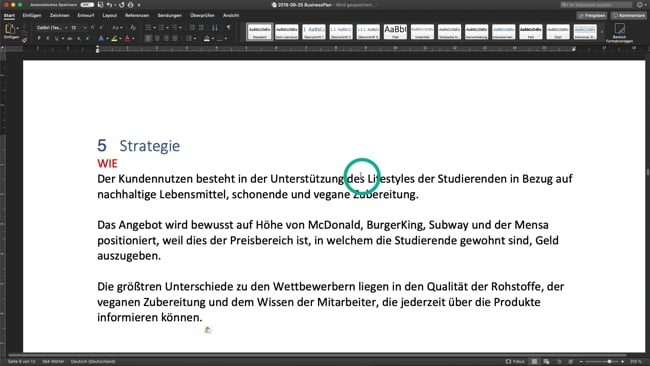Image resolution: width=650 pixels, height=366 pixels.
Task: Sort the text with the A-Z sort icon
Action: click(215, 28)
